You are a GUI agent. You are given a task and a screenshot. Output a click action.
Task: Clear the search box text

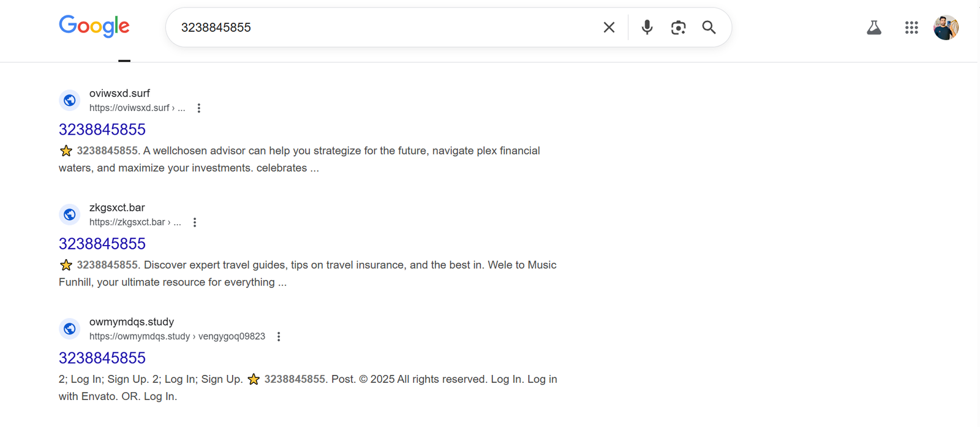click(x=609, y=28)
